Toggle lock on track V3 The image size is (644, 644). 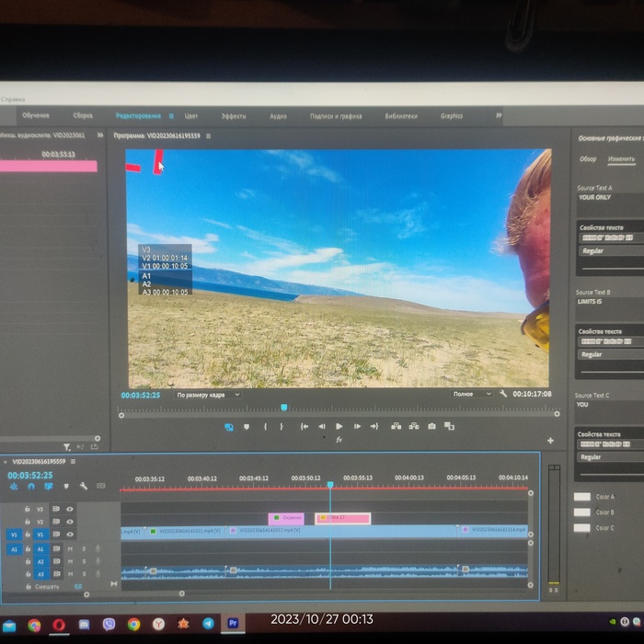click(28, 509)
